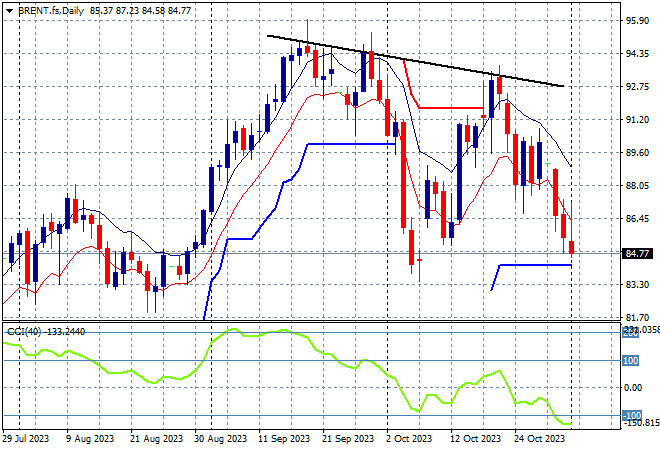The width and height of the screenshot is (660, 450).
Task: Click the 30 Aug 2023 date label
Action: pos(220,439)
